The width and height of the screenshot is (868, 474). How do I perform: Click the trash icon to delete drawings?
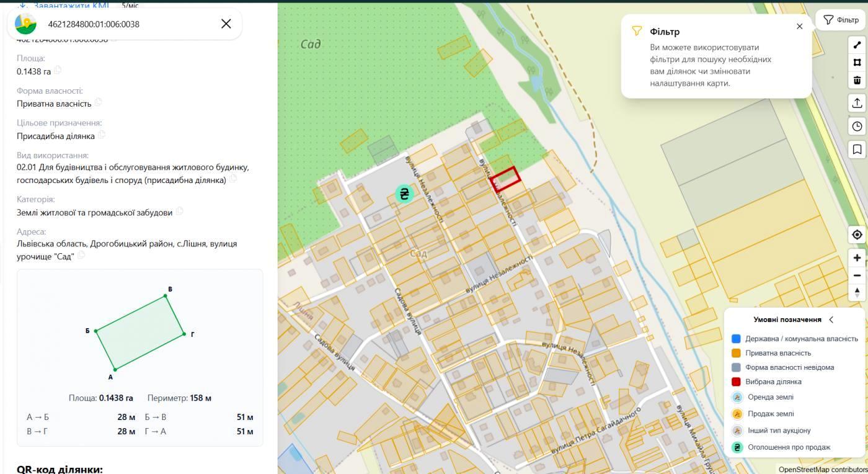[857, 80]
